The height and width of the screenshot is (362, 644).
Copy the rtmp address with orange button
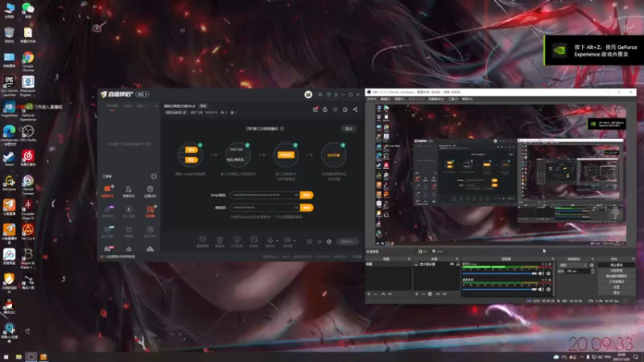click(x=307, y=195)
